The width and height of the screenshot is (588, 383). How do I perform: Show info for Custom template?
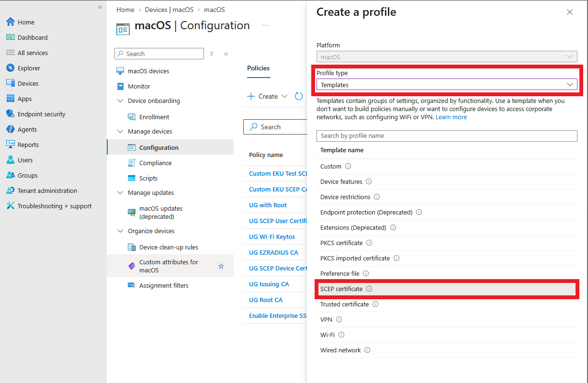[x=348, y=166]
